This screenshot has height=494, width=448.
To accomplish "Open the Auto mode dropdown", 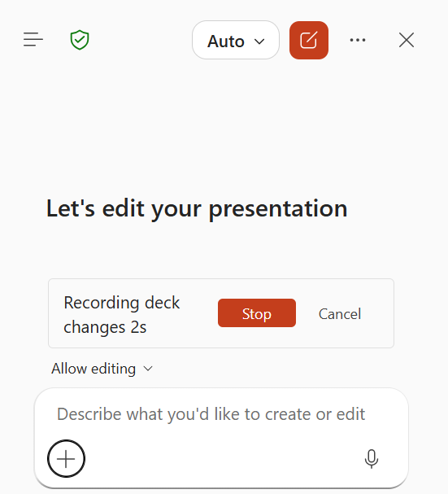I will (236, 40).
